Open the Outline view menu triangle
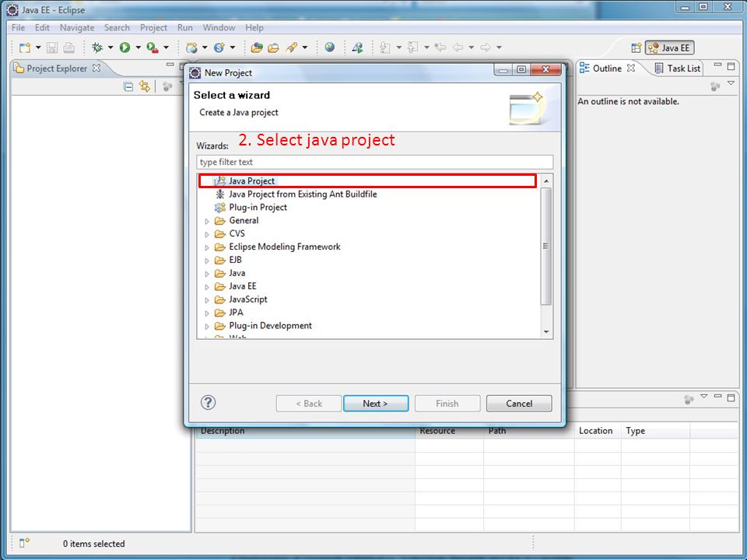Image resolution: width=747 pixels, height=560 pixels. pos(731,83)
